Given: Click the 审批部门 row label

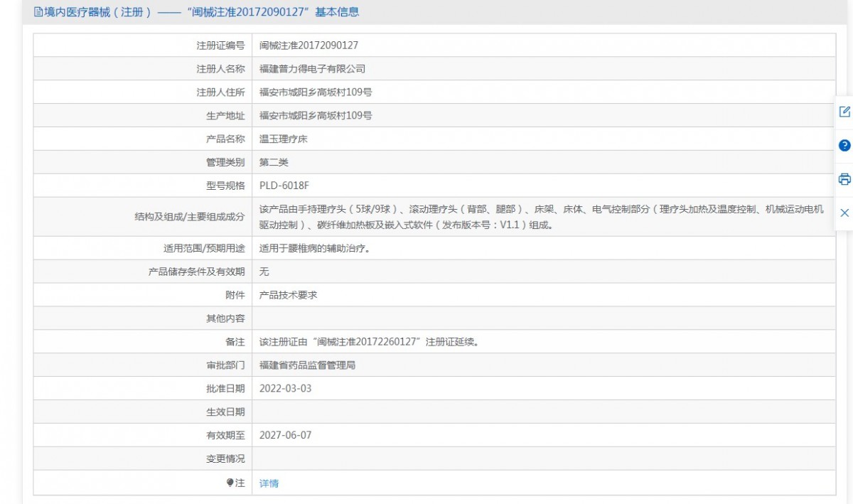Looking at the screenshot, I should (225, 365).
